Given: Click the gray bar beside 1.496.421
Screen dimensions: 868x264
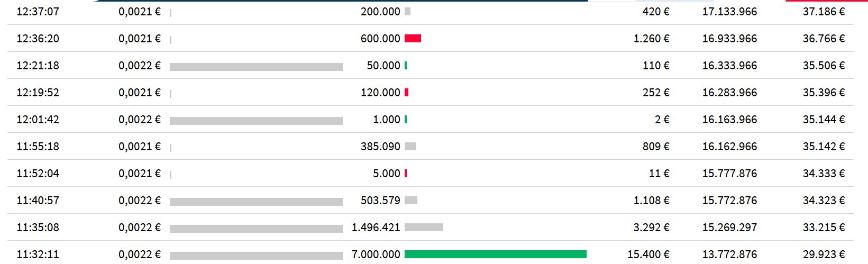Looking at the screenshot, I should coord(424,227).
